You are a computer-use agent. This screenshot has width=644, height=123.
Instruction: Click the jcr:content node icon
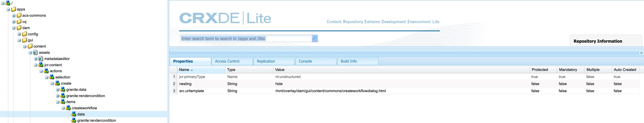tap(41, 65)
